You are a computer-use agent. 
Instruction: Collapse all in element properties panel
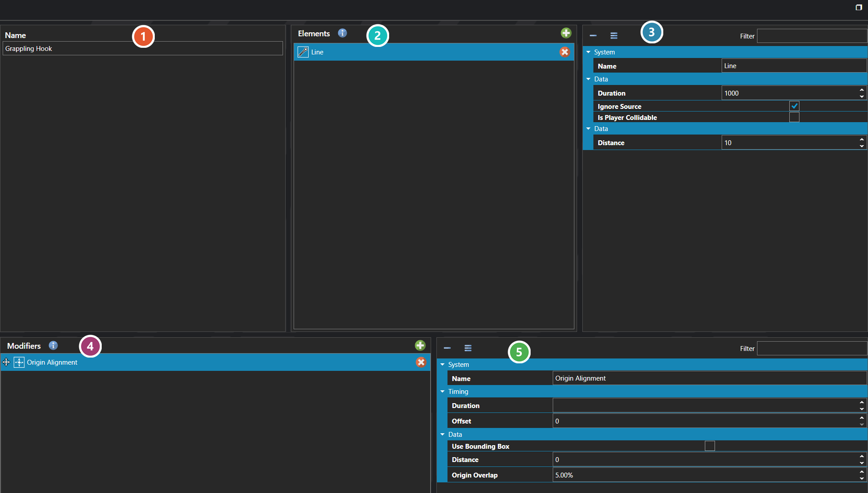(593, 36)
